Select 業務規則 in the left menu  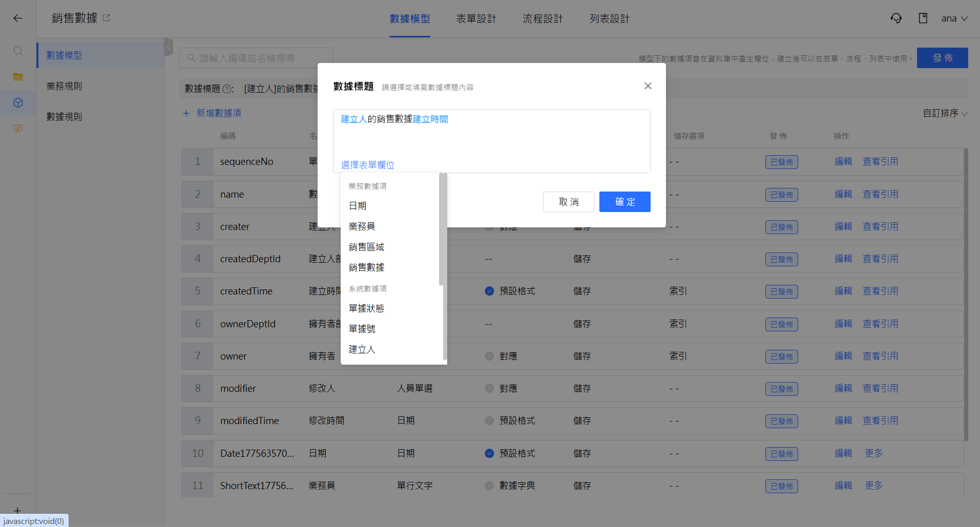(100, 86)
